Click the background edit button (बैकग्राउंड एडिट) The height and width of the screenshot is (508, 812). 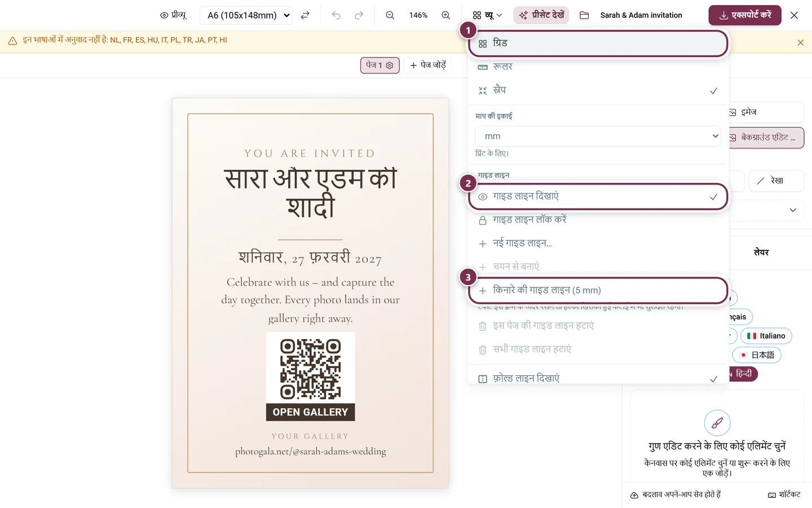coord(766,138)
